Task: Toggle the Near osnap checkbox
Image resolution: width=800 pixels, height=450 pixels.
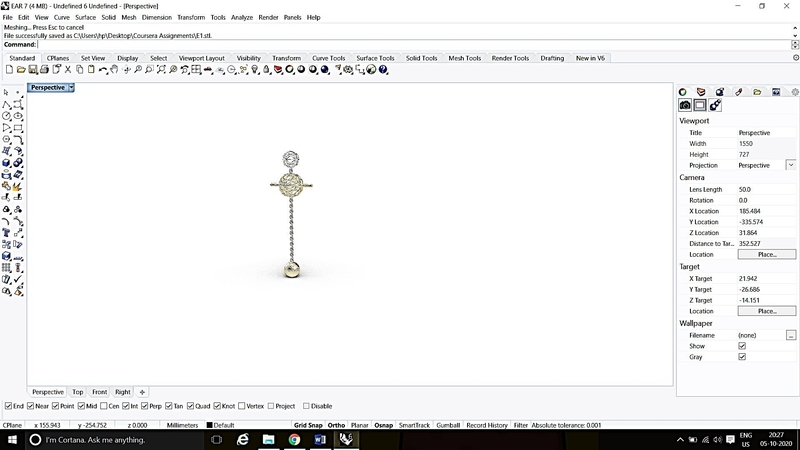Action: 31,406
